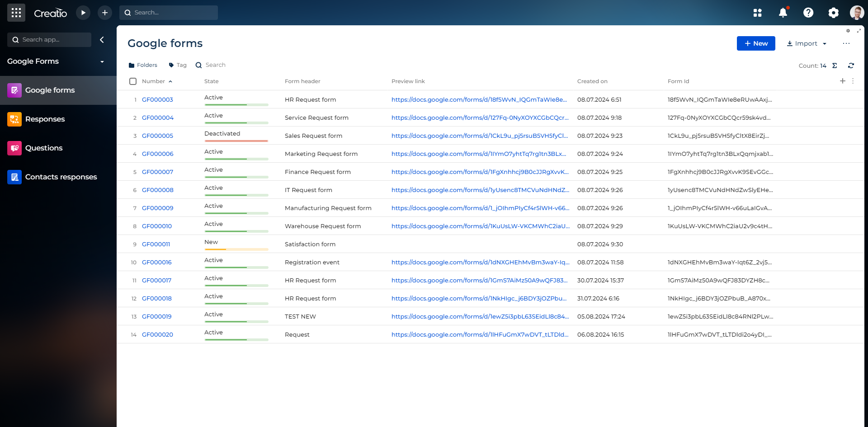Image resolution: width=868 pixels, height=427 pixels.
Task: Toggle the select-all checkbox in header
Action: [133, 81]
